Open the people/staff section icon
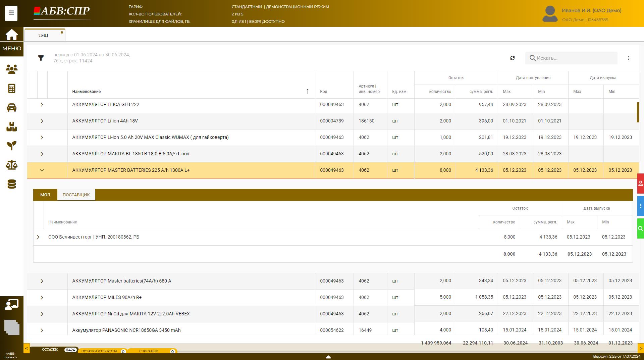The width and height of the screenshot is (644, 360). (x=12, y=69)
